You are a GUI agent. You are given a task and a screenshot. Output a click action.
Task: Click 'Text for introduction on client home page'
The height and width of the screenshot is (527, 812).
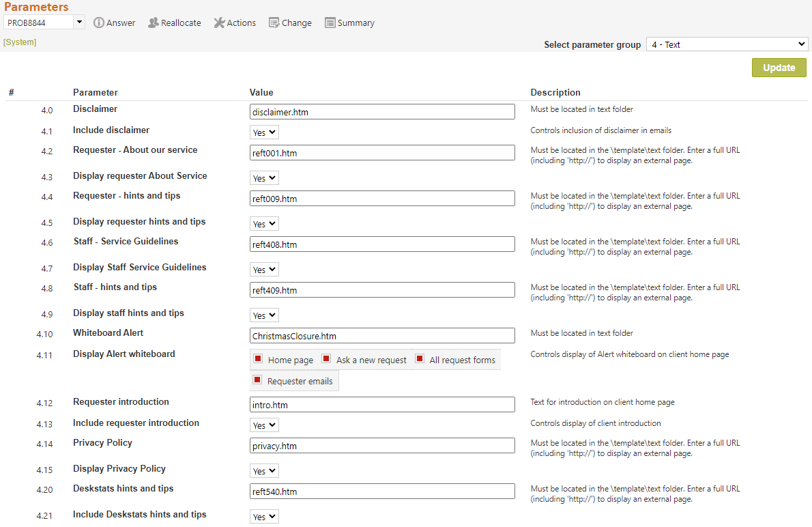603,402
